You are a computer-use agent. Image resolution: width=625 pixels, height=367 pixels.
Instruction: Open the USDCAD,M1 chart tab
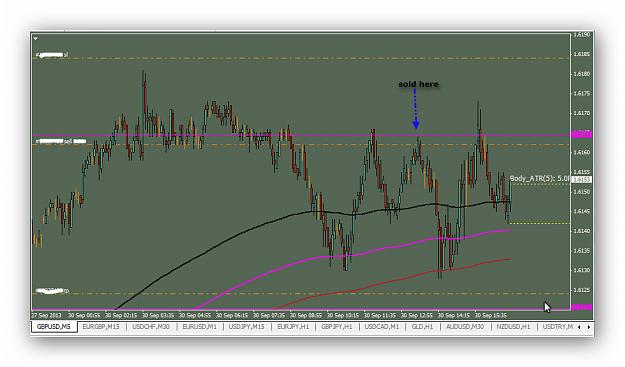click(381, 327)
